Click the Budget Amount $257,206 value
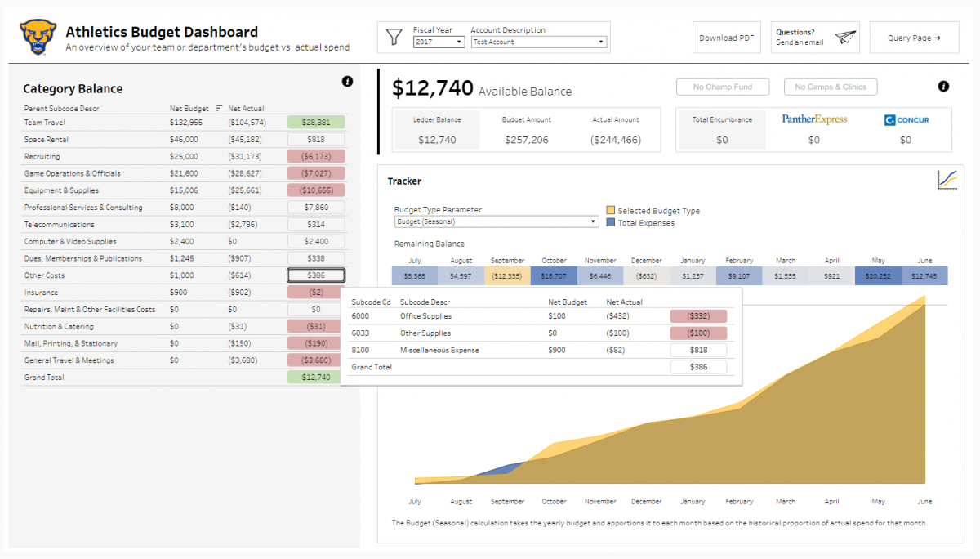Viewport: 980px width, 559px height. pyautogui.click(x=527, y=140)
